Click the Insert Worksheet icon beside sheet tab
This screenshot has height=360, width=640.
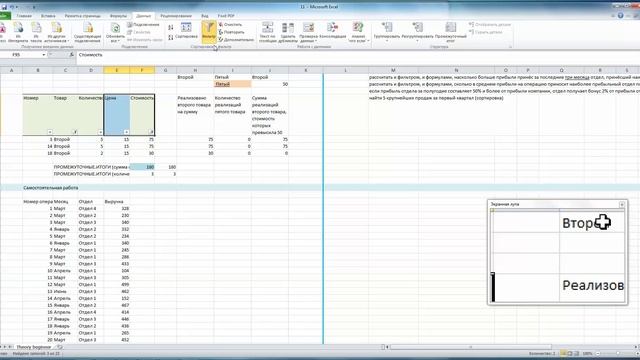[60, 347]
